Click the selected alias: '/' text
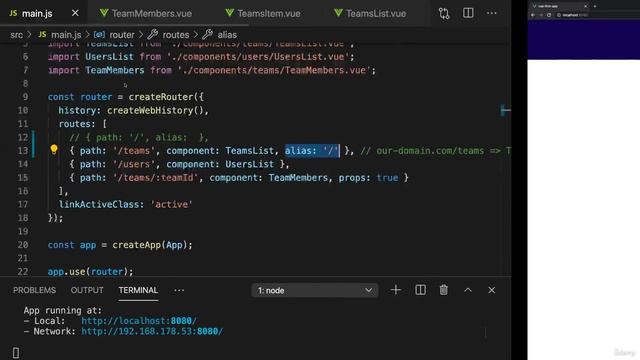Image resolution: width=640 pixels, height=360 pixels. 312,151
